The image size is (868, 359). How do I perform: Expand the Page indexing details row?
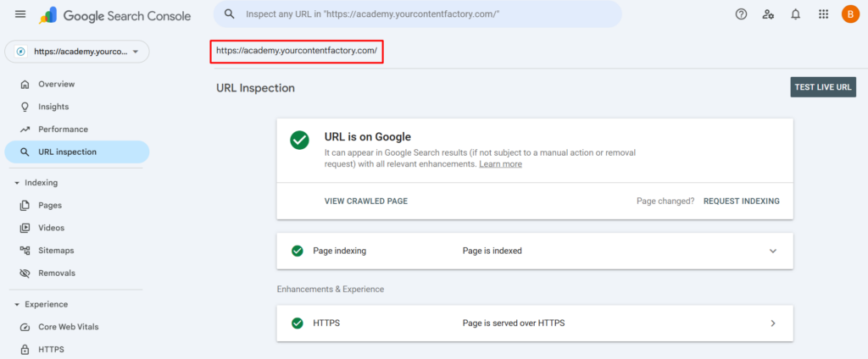pyautogui.click(x=772, y=251)
